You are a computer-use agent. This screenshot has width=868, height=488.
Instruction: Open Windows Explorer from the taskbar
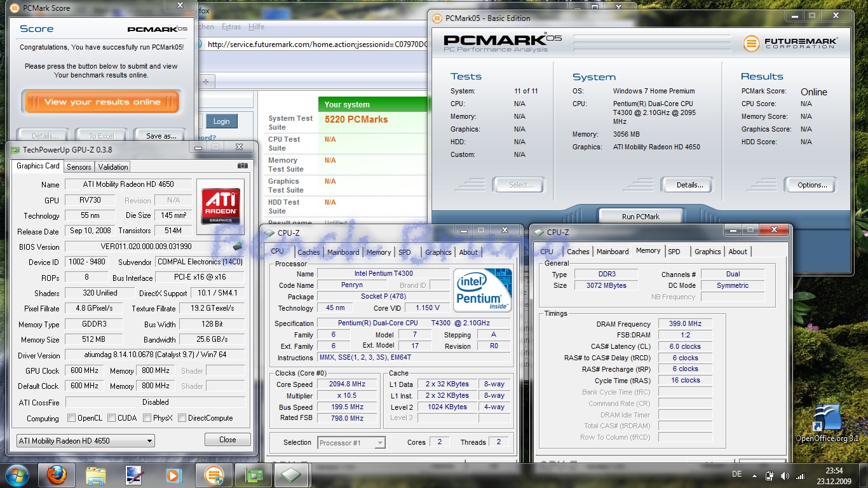click(95, 475)
